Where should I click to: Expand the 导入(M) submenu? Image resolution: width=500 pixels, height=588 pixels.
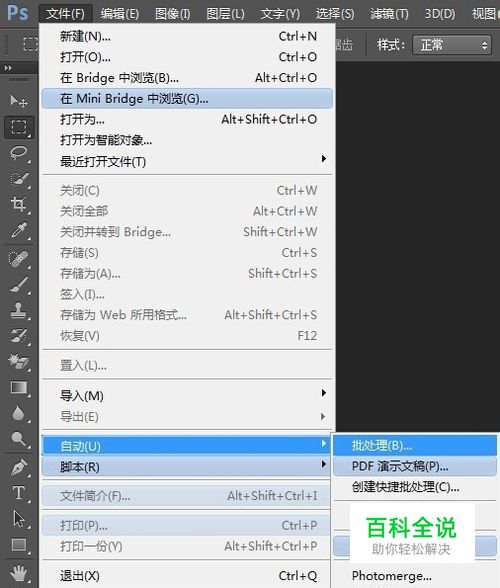point(187,395)
